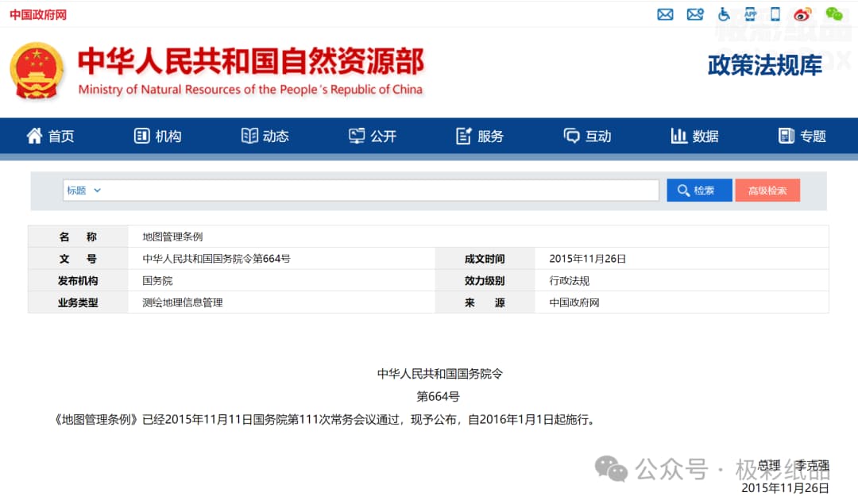Open the envelope-with-person mailbox icon

(x=695, y=15)
